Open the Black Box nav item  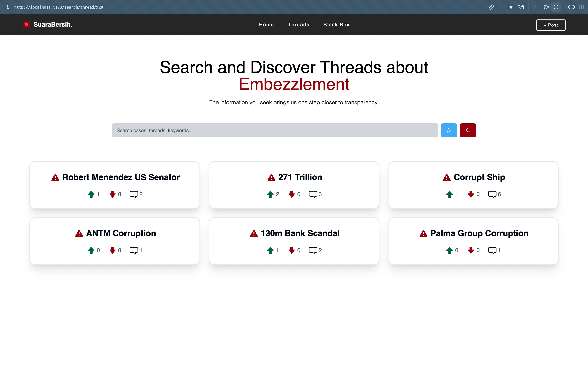(x=336, y=25)
